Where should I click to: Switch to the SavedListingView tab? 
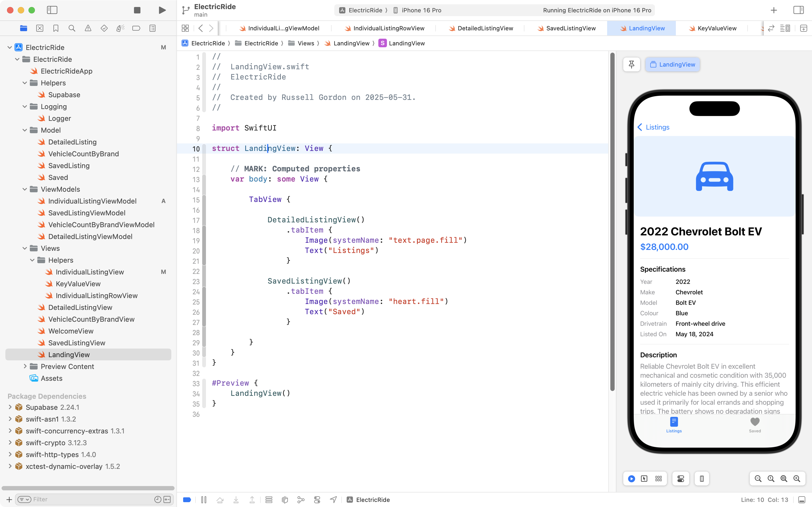571,28
